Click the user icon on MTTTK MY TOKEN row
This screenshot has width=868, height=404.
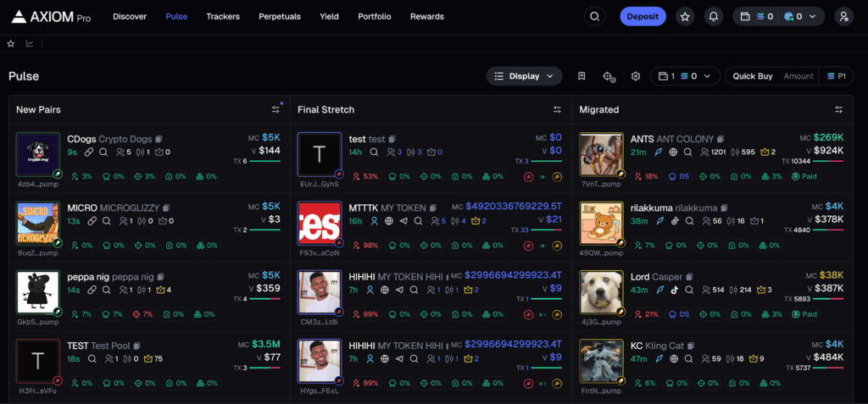click(x=374, y=221)
